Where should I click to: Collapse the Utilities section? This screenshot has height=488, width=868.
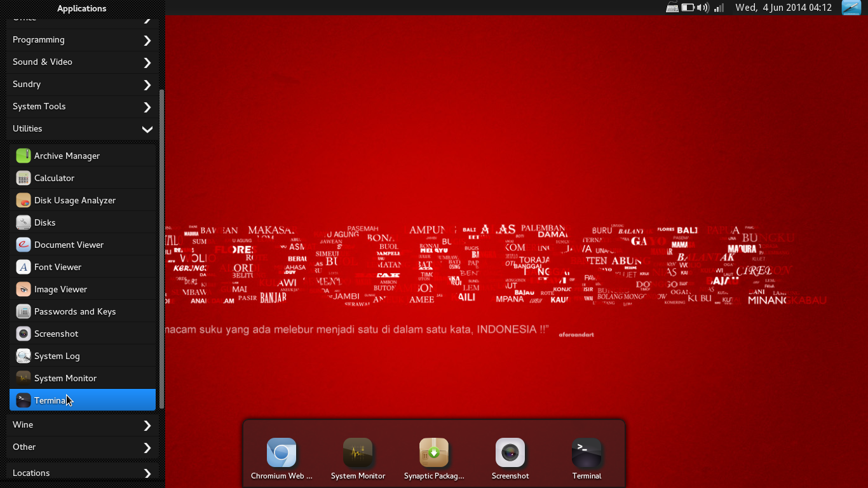coord(81,128)
